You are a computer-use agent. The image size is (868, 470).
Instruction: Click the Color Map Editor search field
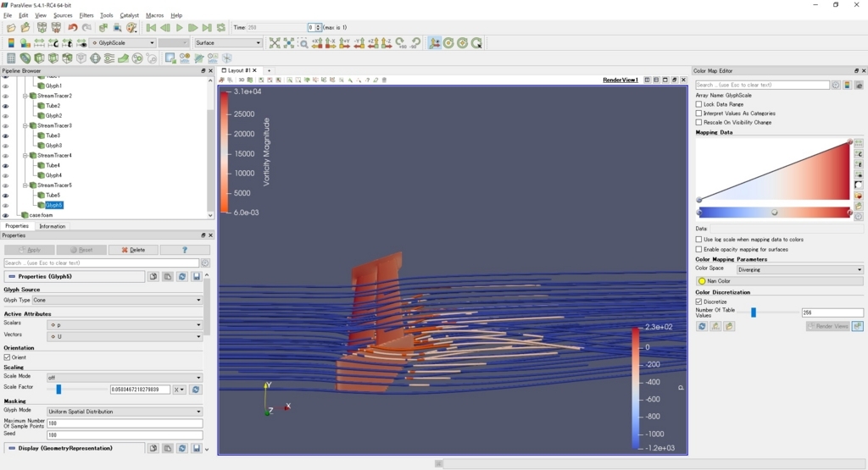(762, 86)
